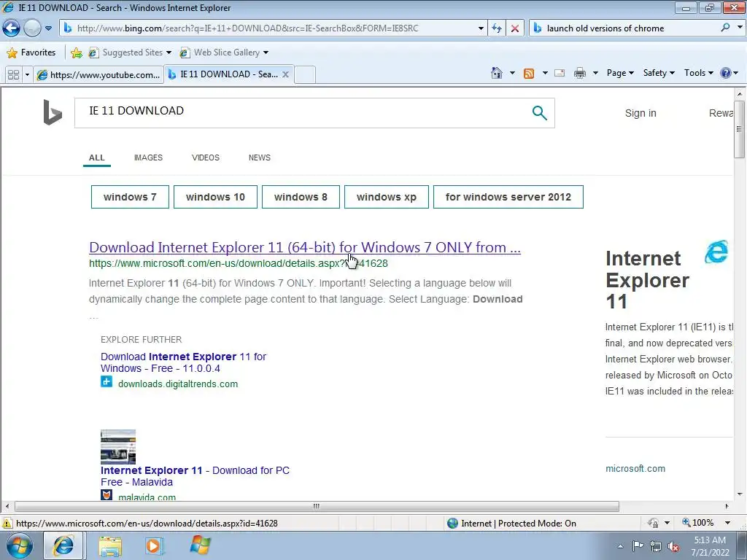Click the RSS feeds icon
Screen dimensions: 747x560
click(x=529, y=73)
